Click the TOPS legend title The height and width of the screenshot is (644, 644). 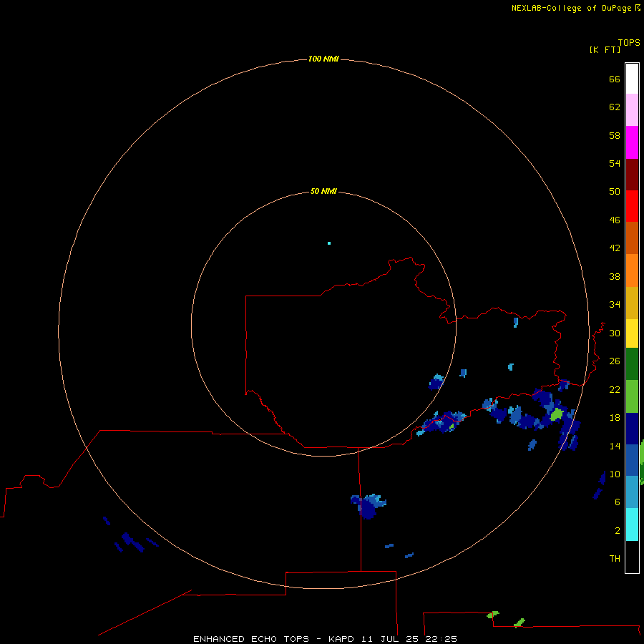pos(629,43)
